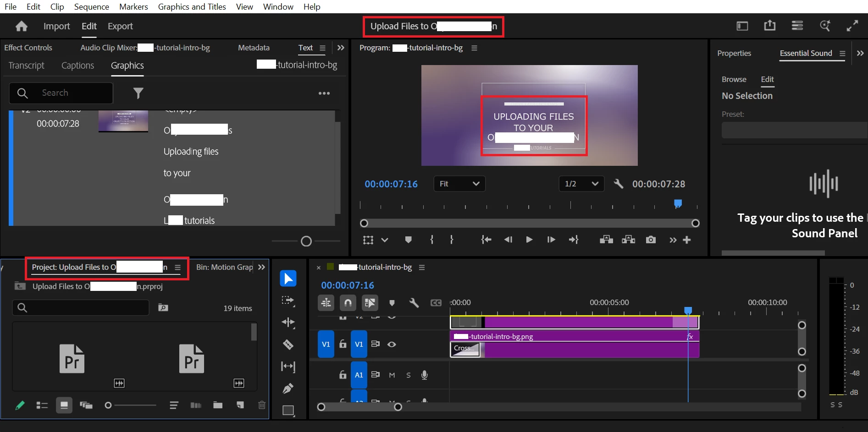
Task: Open the three-dot options in Graphics tab
Action: coord(324,93)
